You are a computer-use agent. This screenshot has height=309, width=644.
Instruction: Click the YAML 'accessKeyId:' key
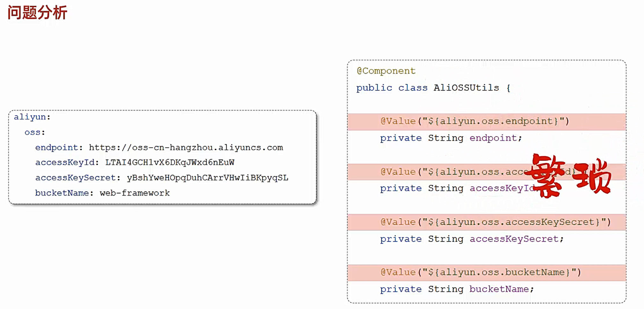[x=67, y=162]
